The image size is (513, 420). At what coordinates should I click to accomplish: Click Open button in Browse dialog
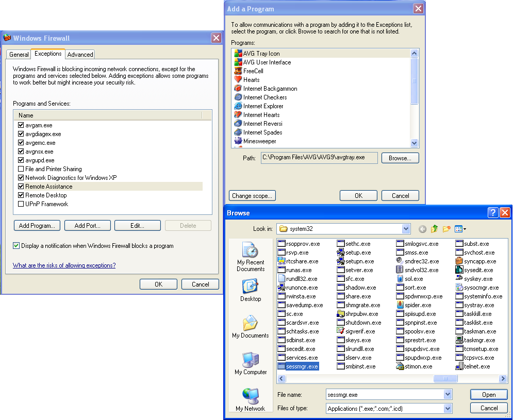point(489,394)
